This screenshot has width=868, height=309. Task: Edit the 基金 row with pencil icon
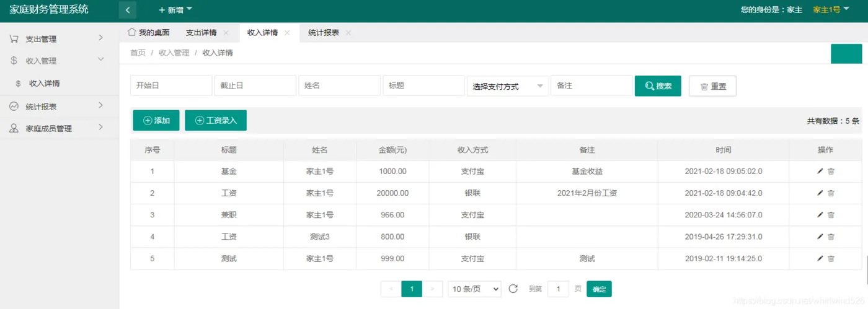click(820, 172)
